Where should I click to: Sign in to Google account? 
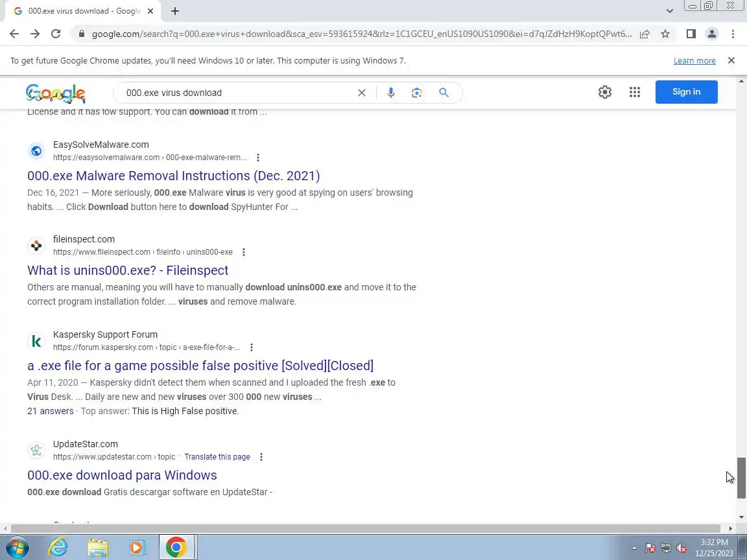pyautogui.click(x=686, y=92)
